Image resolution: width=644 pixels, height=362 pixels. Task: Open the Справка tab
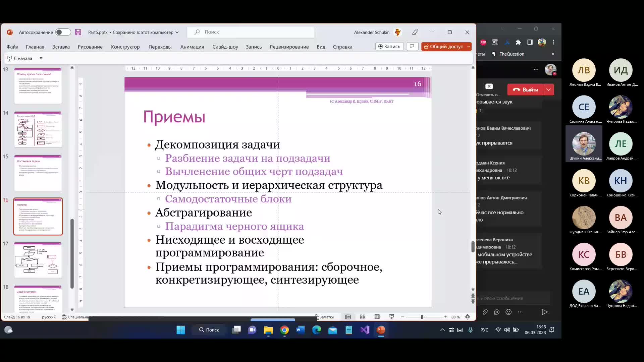click(342, 47)
